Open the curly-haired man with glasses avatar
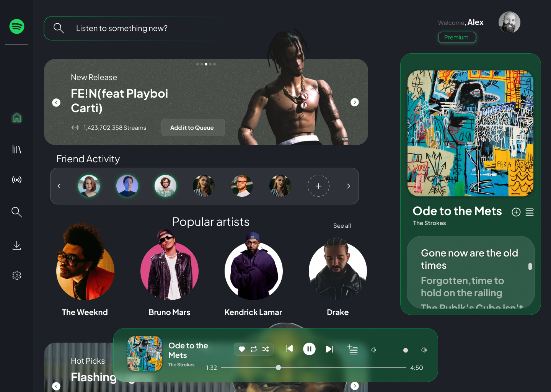551x392 pixels. tap(166, 186)
